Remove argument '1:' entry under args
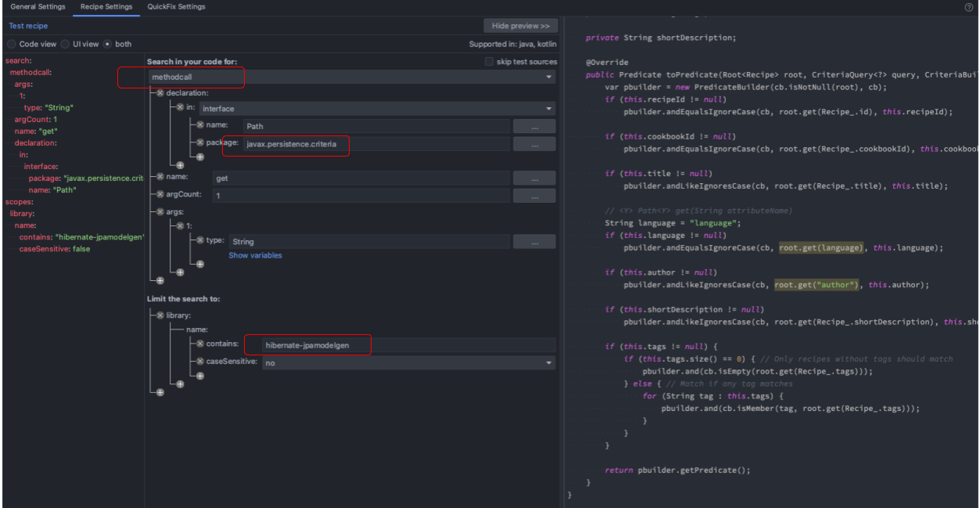The image size is (980, 508). point(180,225)
